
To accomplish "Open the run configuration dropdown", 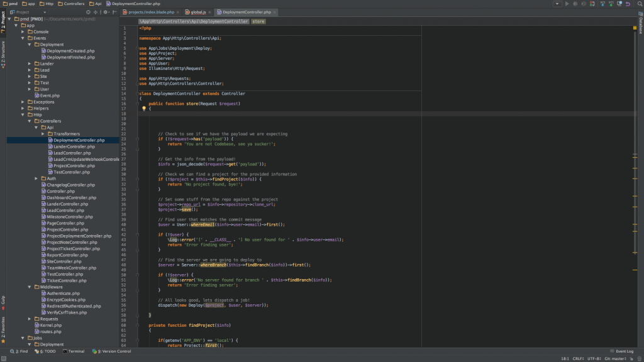I will pos(557,4).
